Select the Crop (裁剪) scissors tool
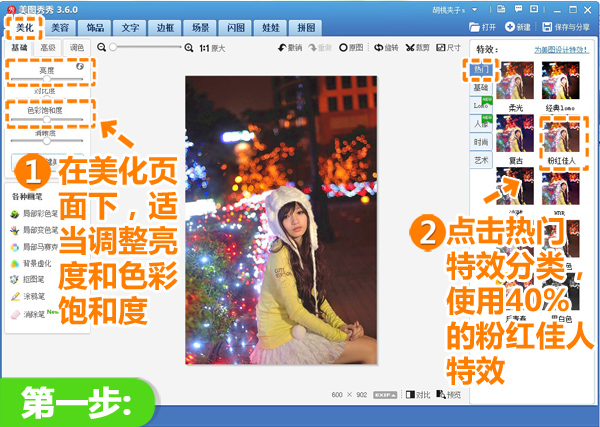 pyautogui.click(x=417, y=47)
